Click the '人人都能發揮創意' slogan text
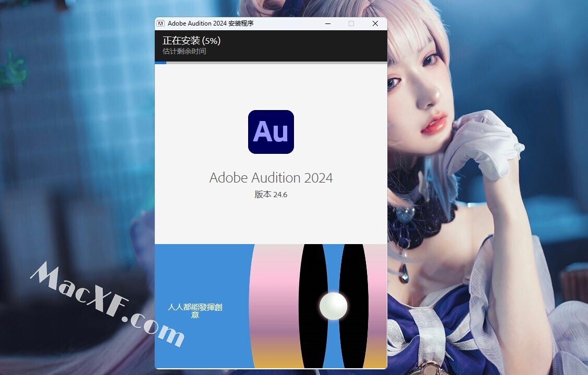 coord(195,311)
